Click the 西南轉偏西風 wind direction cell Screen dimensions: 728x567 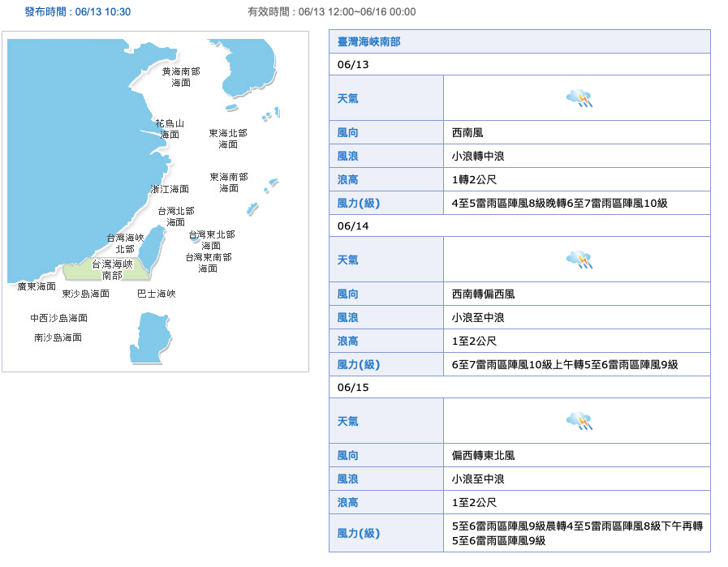click(577, 294)
